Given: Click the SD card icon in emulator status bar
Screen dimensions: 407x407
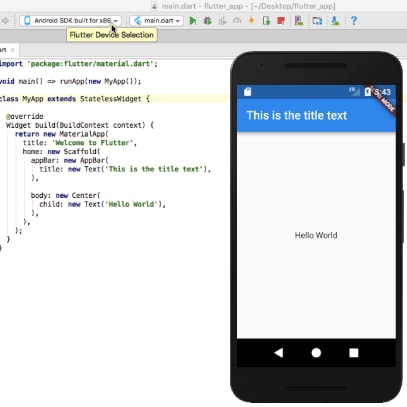Looking at the screenshot, I should [x=247, y=92].
